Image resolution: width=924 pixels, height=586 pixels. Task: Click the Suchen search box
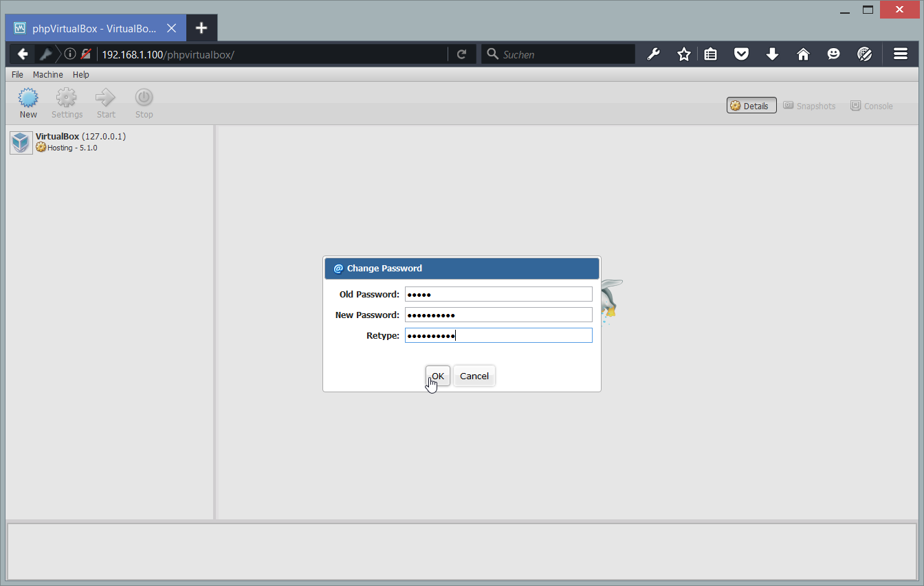click(x=558, y=54)
